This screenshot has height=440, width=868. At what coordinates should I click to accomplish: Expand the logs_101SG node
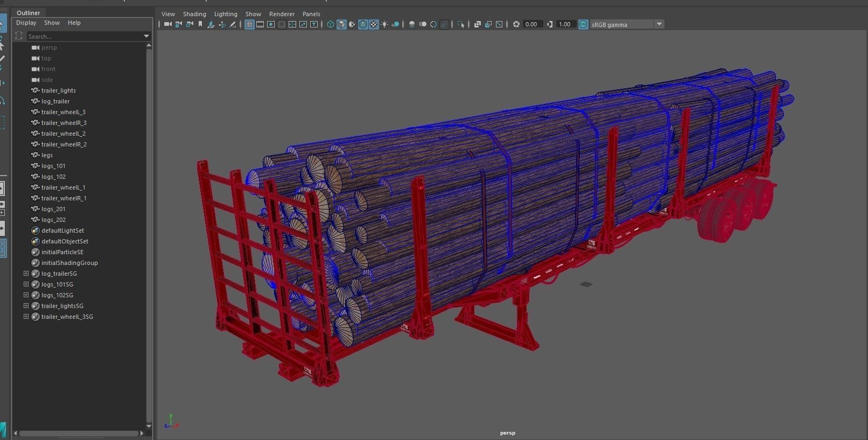tap(26, 284)
